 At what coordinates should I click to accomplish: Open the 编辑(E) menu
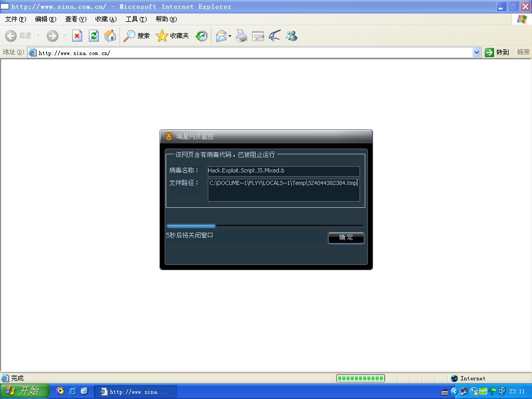coord(46,19)
